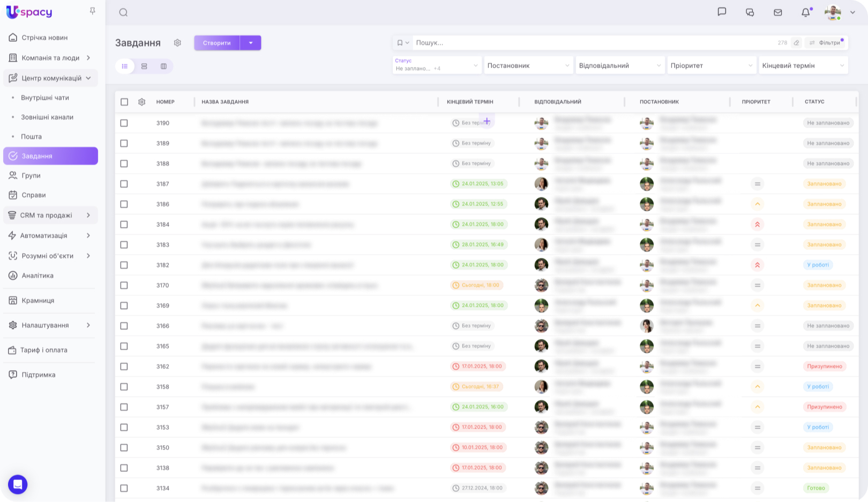Click deadline 28.01.2025, 16:49 of task 3183
The image size is (868, 502).
[478, 245]
